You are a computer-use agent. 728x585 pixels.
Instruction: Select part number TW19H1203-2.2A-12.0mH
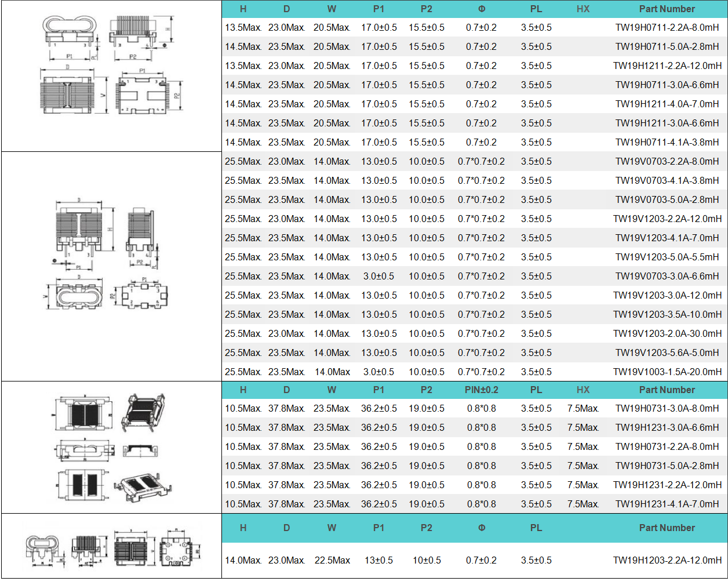tap(667, 560)
